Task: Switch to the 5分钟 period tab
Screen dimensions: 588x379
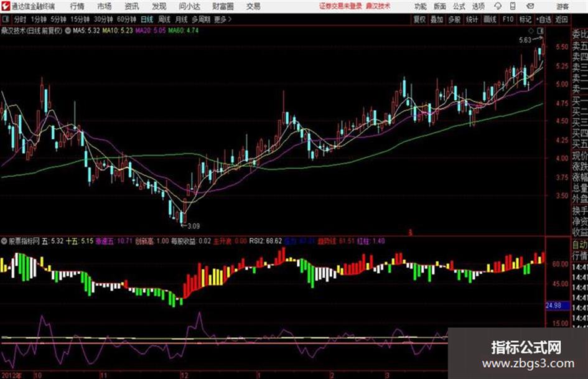Action: coord(58,19)
